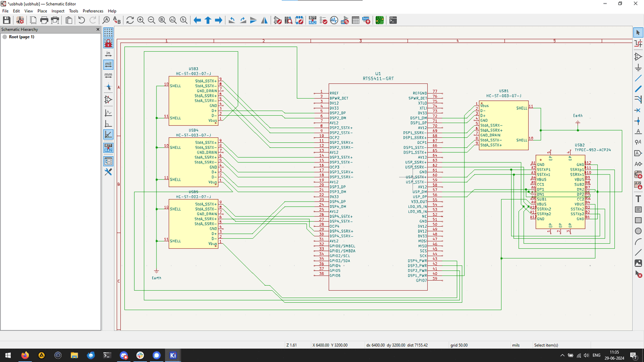Click the Zoom to Selection icon
The height and width of the screenshot is (362, 644).
coord(184,20)
